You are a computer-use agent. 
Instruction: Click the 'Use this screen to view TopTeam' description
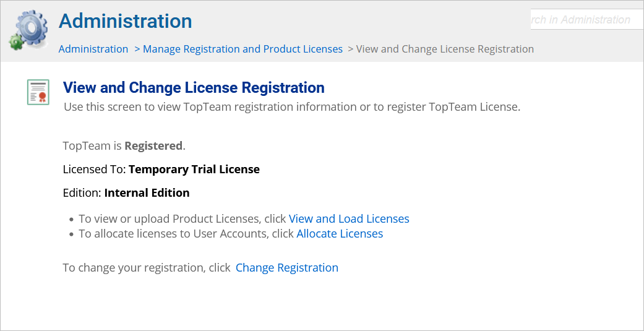tap(292, 107)
